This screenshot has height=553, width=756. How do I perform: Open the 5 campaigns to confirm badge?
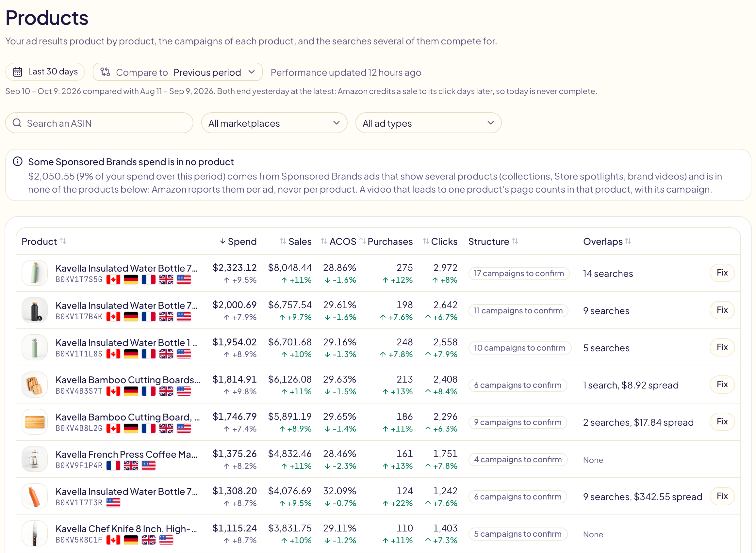(x=518, y=534)
